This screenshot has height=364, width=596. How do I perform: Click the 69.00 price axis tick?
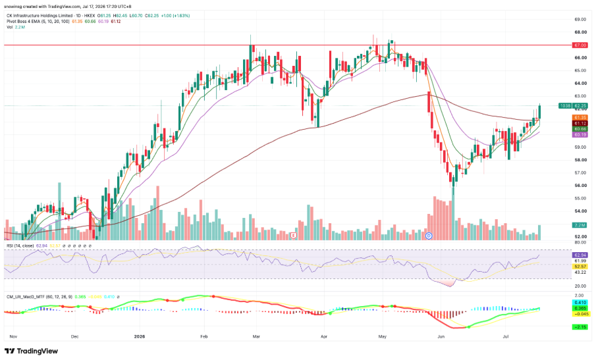tap(580, 19)
